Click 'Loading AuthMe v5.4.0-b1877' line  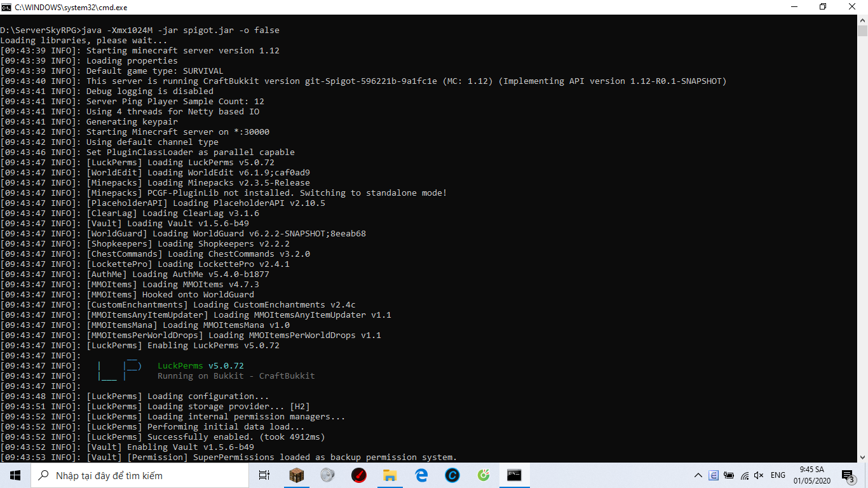pos(135,274)
